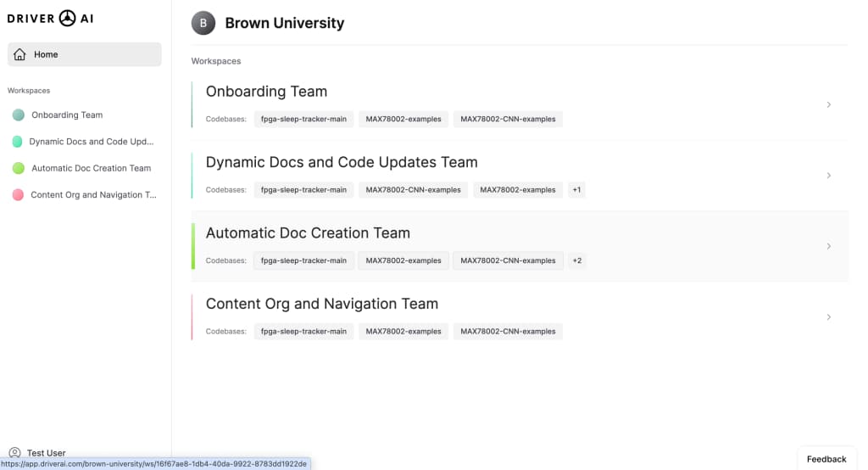Show the +1 extra codebases badge
Image resolution: width=868 pixels, height=470 pixels.
[x=576, y=189]
